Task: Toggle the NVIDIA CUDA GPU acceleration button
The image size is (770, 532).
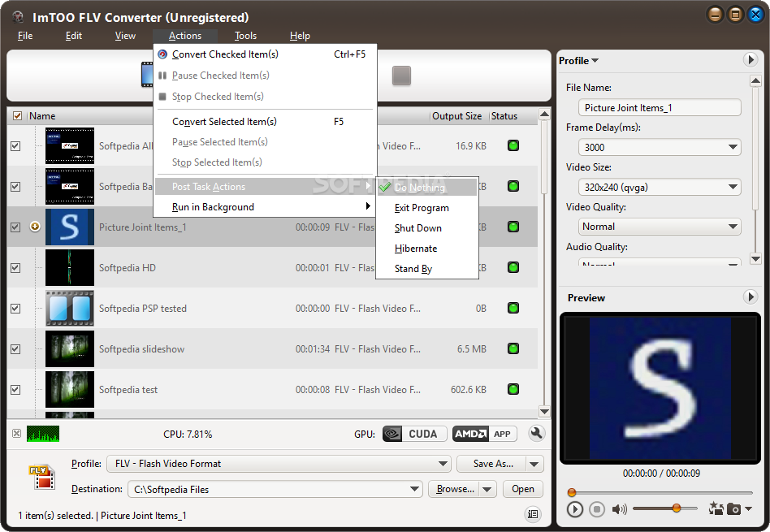Action: pyautogui.click(x=414, y=434)
